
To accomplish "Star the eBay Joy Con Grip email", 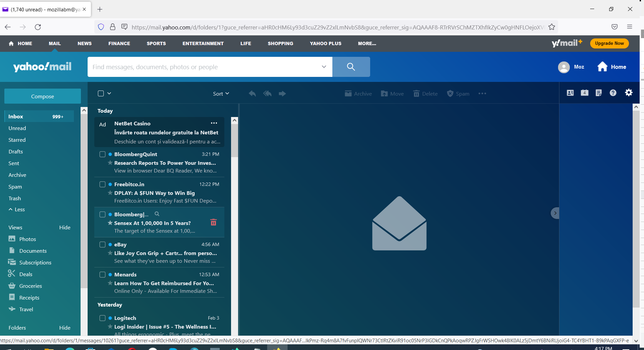I will click(110, 253).
